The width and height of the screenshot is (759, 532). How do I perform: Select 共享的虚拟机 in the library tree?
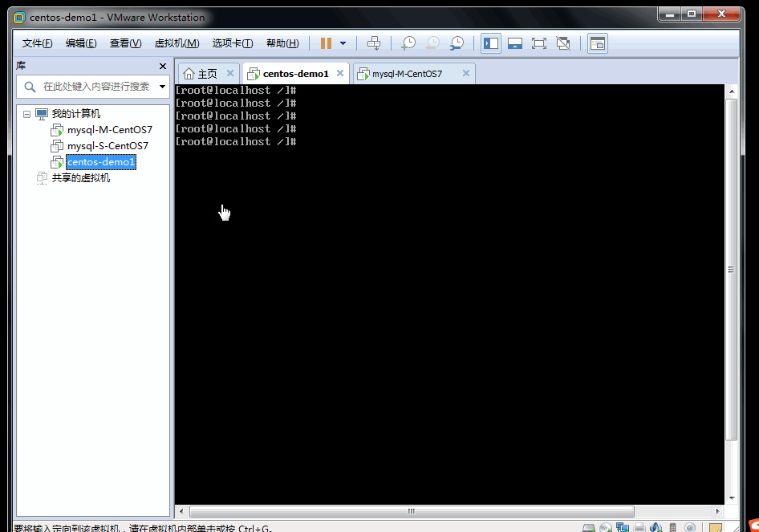[x=81, y=177]
